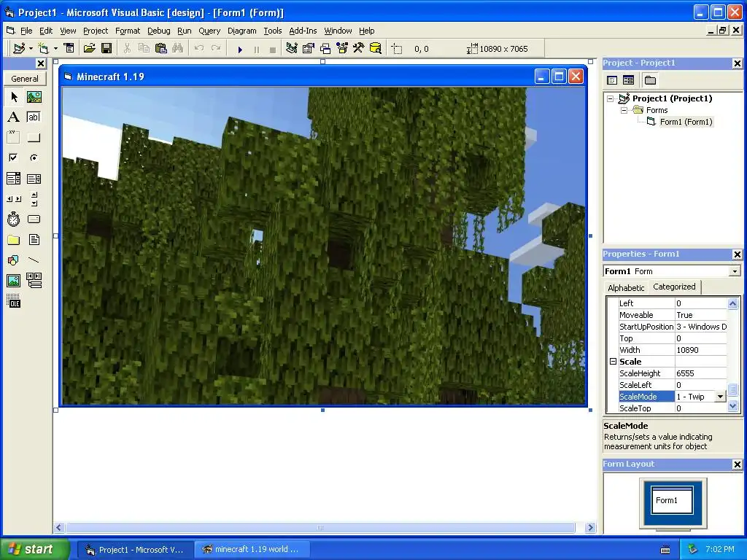This screenshot has height=560, width=747.
Task: Close the Properties - Form1 panel
Action: 737,254
